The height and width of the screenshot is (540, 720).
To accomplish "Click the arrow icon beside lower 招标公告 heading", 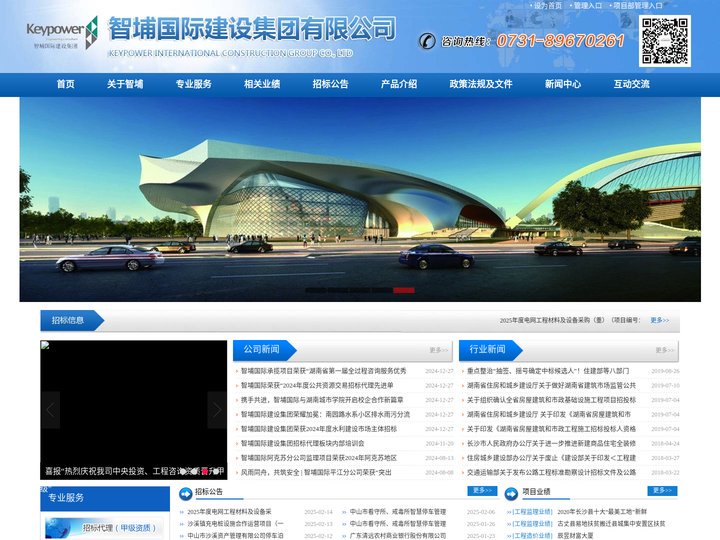I will 186,494.
